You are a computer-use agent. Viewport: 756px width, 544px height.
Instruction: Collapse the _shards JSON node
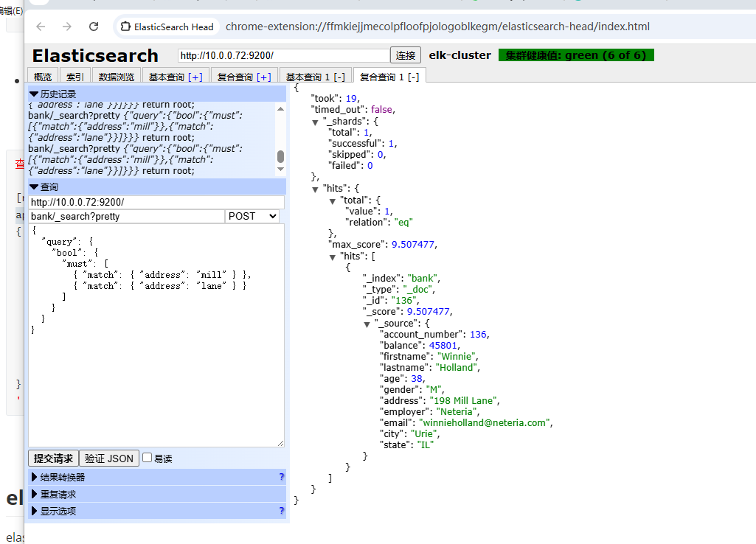coord(316,122)
